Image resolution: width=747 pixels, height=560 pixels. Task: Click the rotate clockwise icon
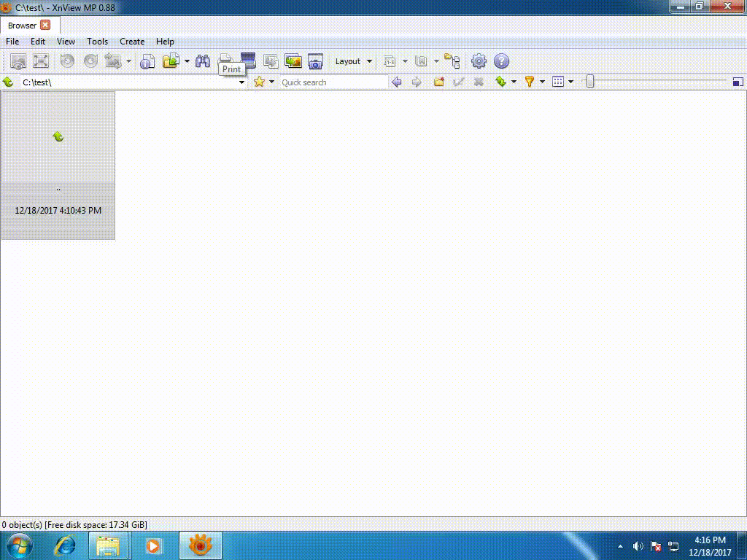point(90,61)
